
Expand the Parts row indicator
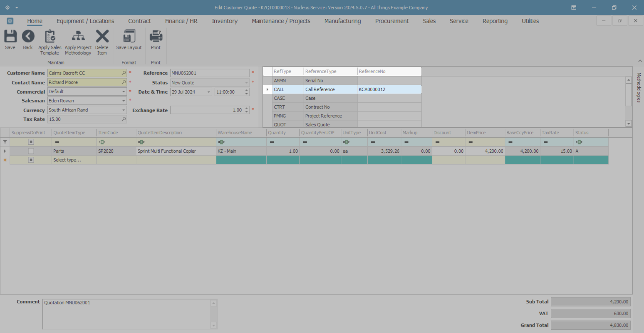5,151
